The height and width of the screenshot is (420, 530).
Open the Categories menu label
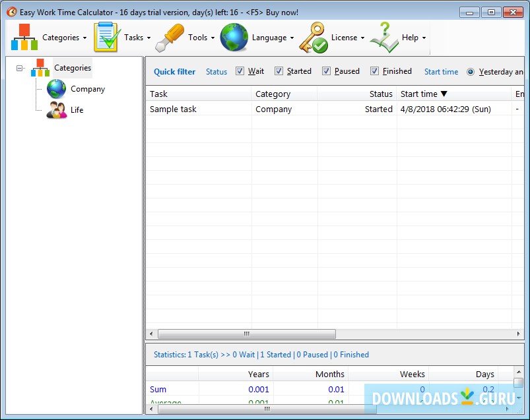coord(61,38)
